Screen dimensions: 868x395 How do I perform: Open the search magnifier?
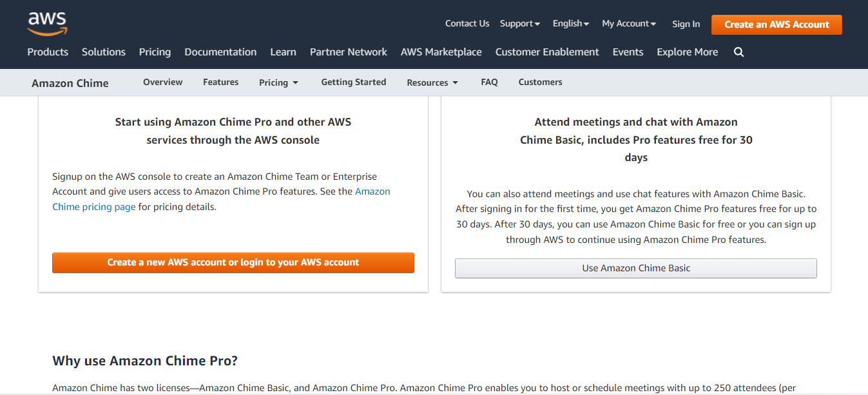pos(738,52)
